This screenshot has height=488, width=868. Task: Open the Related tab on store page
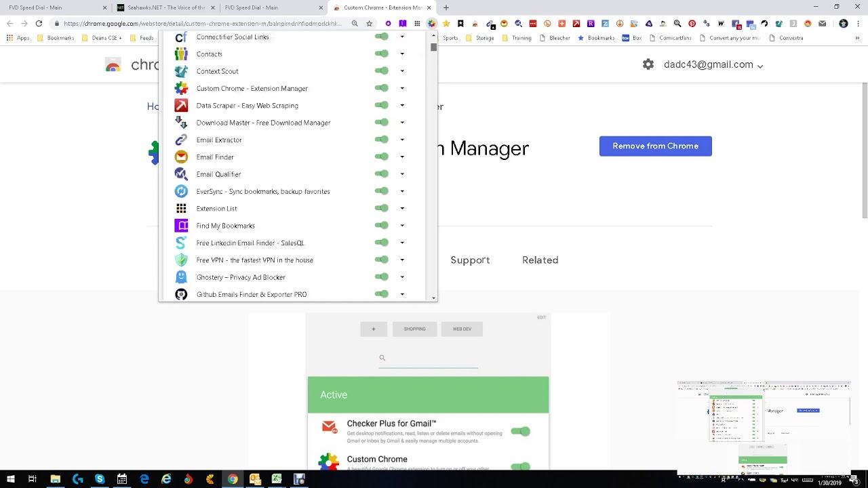click(540, 260)
